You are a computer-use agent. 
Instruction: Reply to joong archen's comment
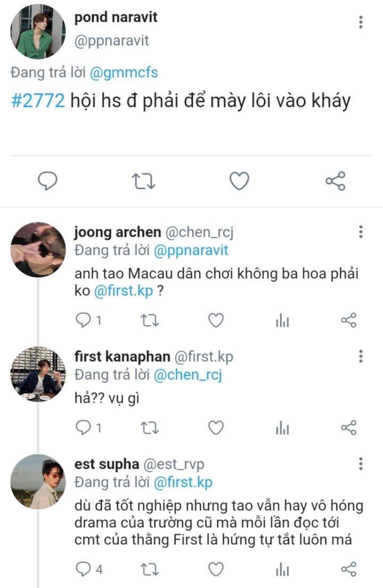point(84,320)
